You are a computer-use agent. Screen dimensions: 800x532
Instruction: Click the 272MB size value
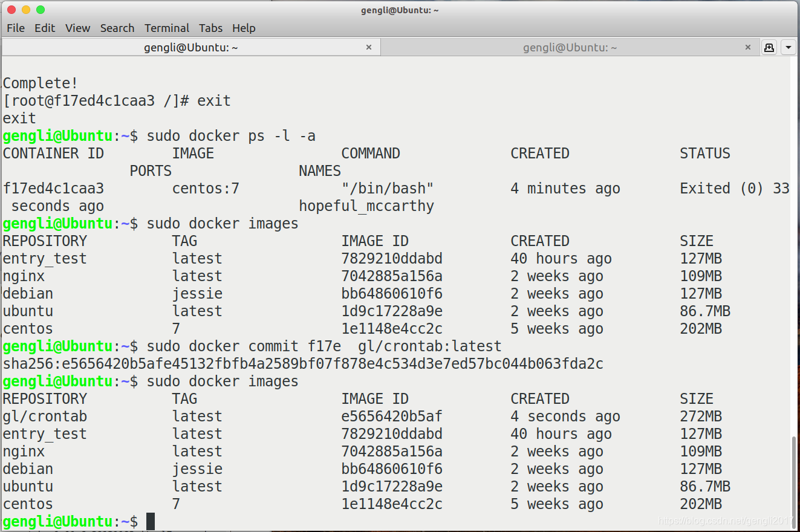click(x=701, y=417)
